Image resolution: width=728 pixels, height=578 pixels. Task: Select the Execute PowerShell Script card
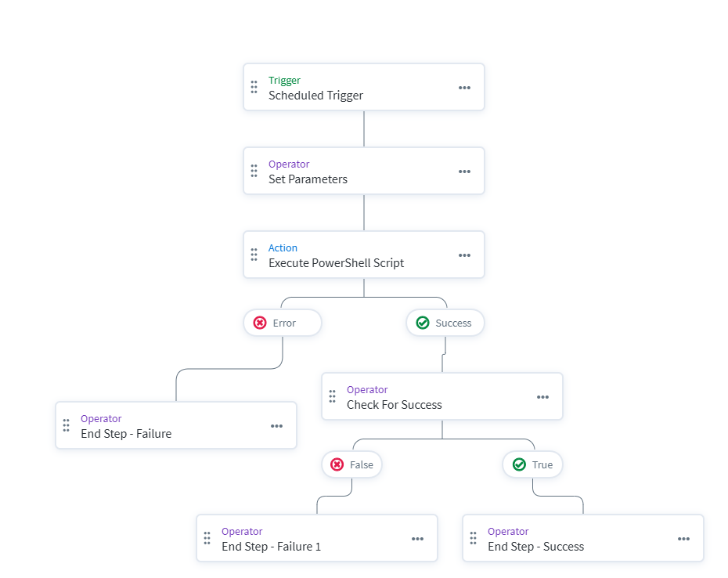[x=364, y=255]
